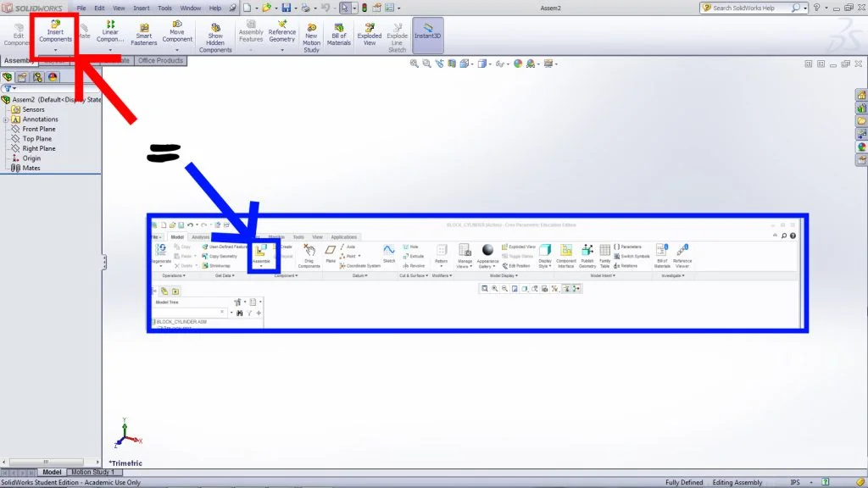Open the Insert Components dropdown arrow
The width and height of the screenshot is (868, 488).
coord(55,49)
